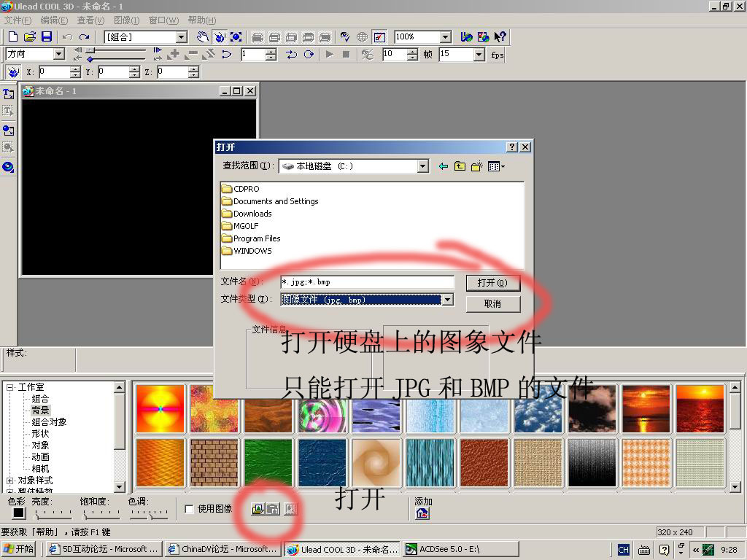747x560 pixels.
Task: Select the Program Files folder
Action: click(x=251, y=238)
